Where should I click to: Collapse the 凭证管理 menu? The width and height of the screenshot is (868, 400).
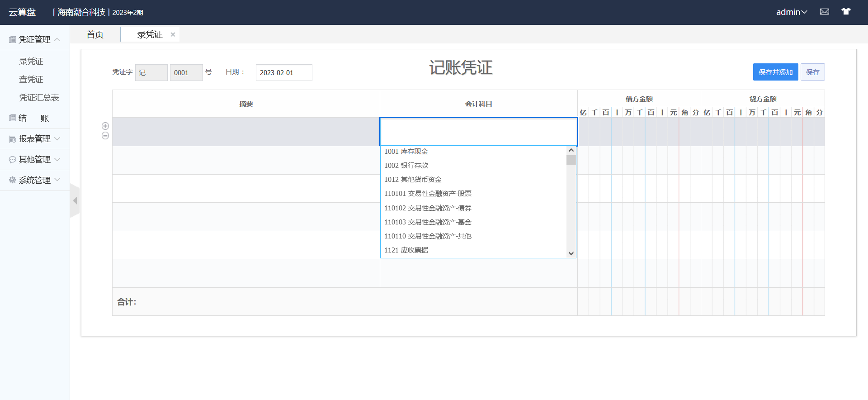pyautogui.click(x=35, y=40)
